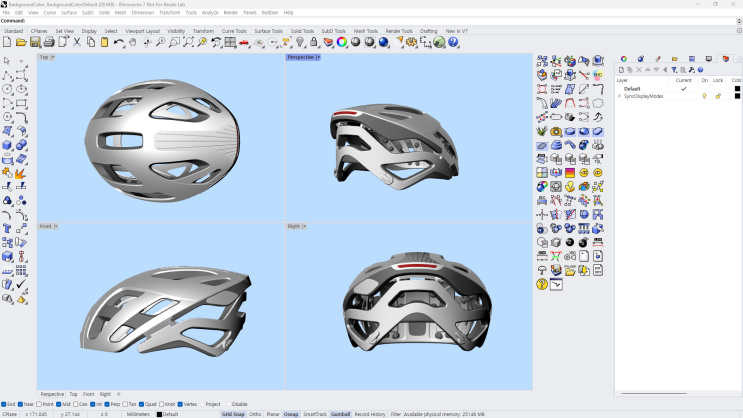Toggle the Near osnap checkbox

point(20,404)
